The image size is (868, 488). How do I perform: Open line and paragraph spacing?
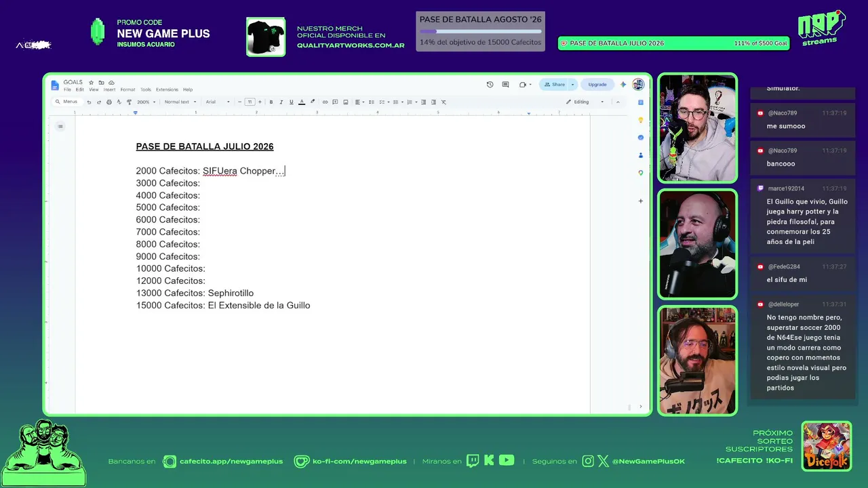372,102
